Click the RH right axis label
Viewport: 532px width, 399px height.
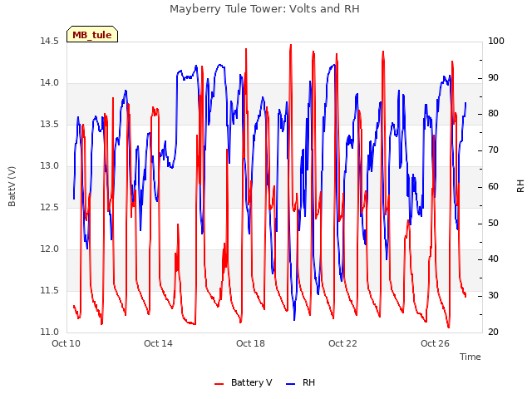pyautogui.click(x=520, y=186)
